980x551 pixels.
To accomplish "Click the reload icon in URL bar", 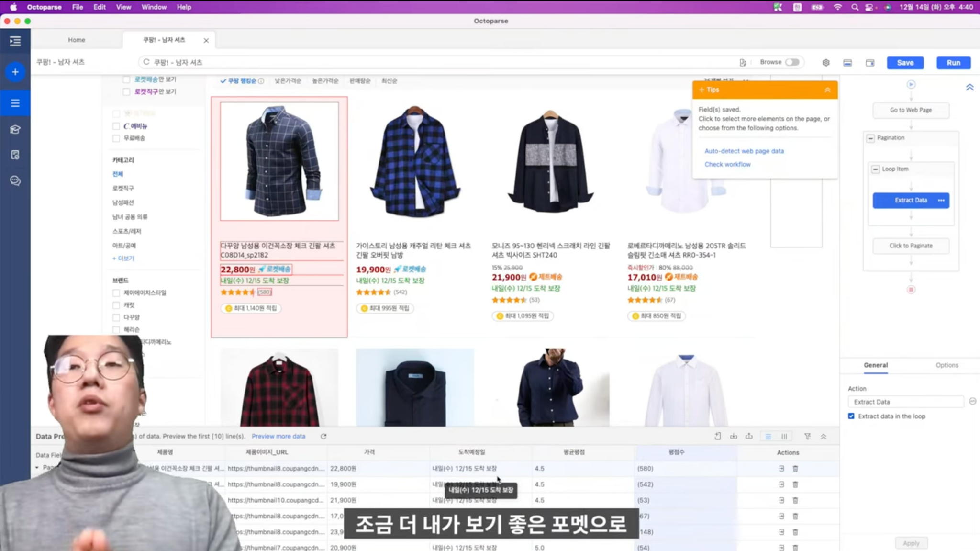I will point(146,62).
